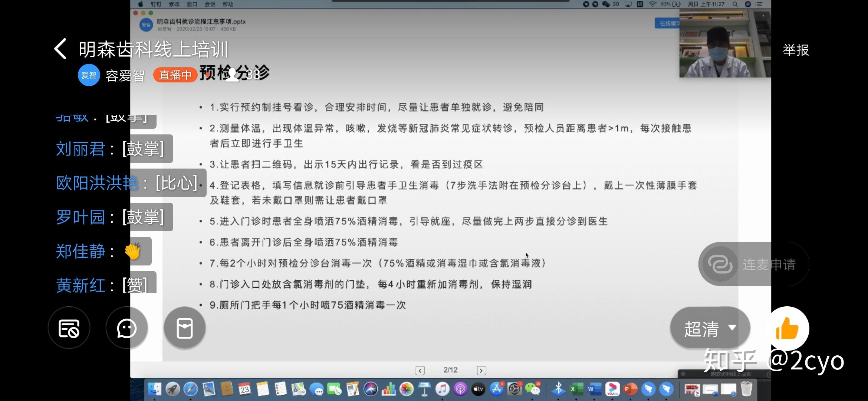Request to join via 连麦申请
This screenshot has width=868, height=401.
tap(753, 264)
